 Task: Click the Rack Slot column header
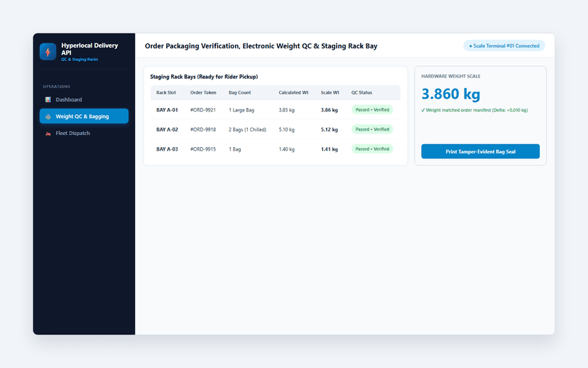166,92
